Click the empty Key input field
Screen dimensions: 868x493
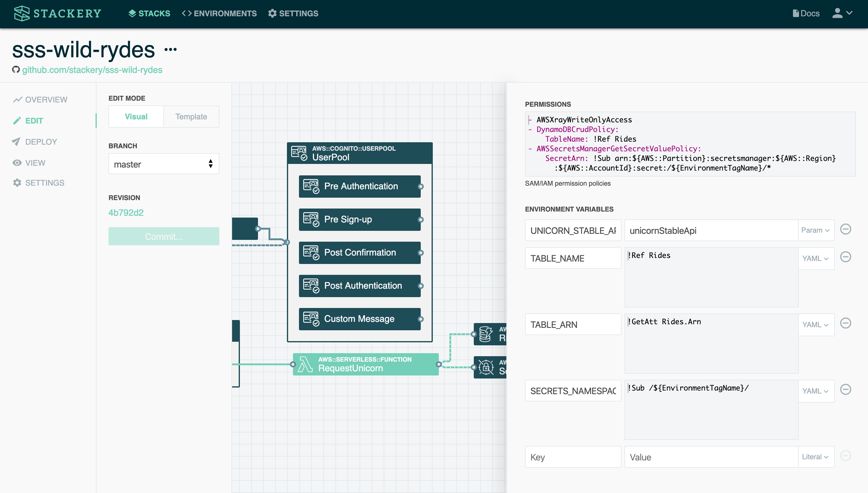[573, 457]
